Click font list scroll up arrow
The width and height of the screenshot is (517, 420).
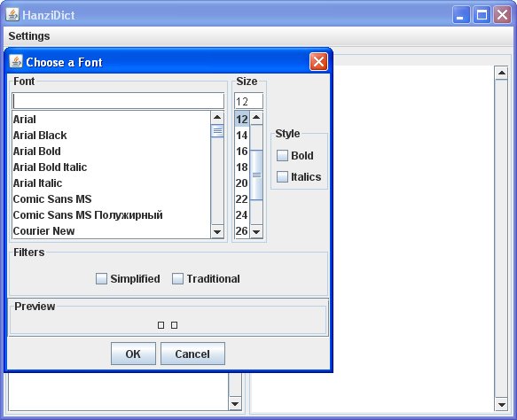[217, 118]
